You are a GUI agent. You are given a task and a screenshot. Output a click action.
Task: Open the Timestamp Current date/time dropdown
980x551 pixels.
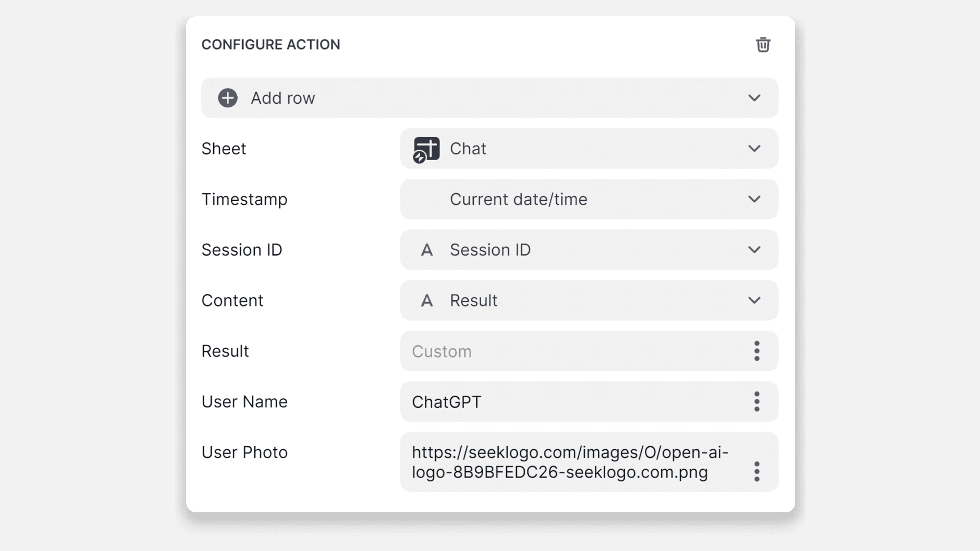[754, 199]
